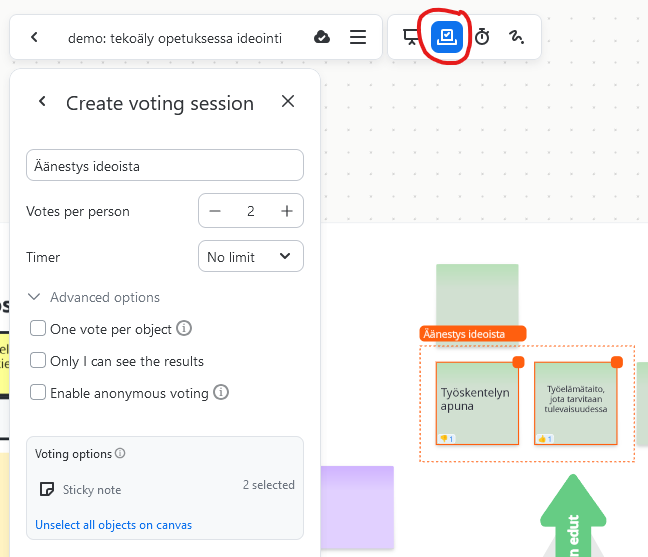Decrease votes per person with minus
This screenshot has height=557, width=648.
pyautogui.click(x=215, y=211)
